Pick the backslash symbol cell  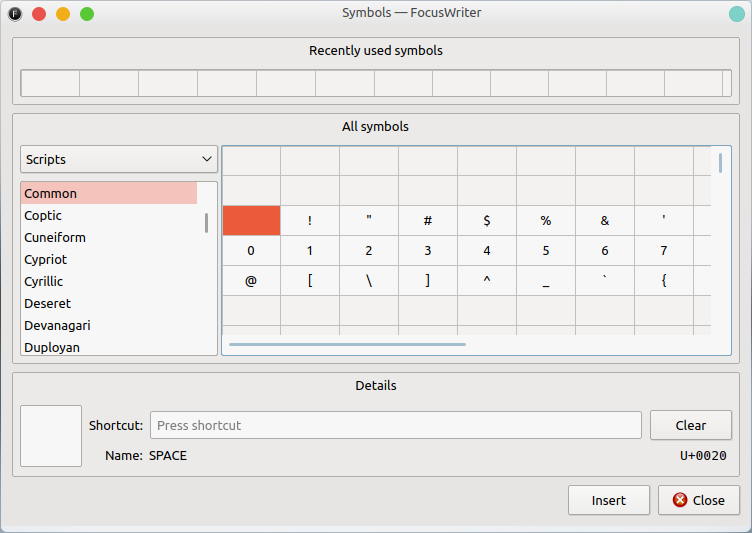[x=369, y=281]
